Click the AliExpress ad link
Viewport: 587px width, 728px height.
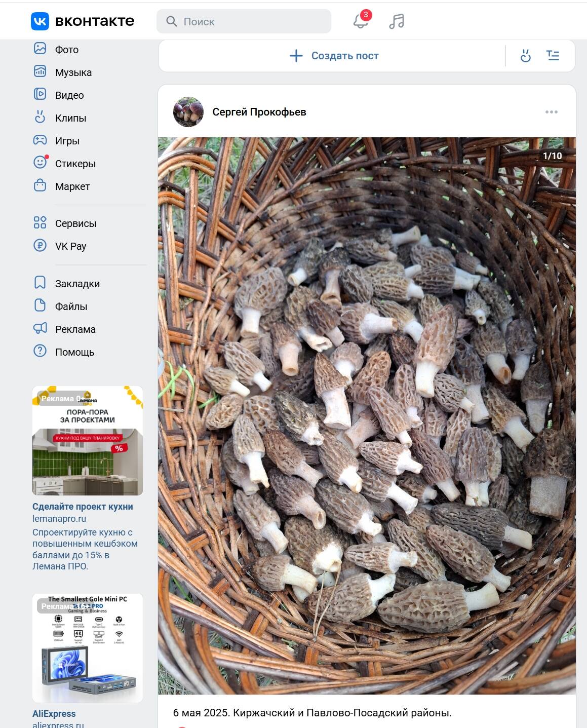coord(54,713)
